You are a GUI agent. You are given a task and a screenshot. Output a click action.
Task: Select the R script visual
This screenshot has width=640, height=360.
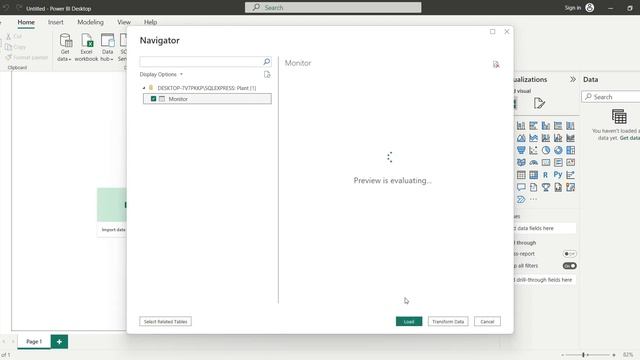pyautogui.click(x=546, y=175)
